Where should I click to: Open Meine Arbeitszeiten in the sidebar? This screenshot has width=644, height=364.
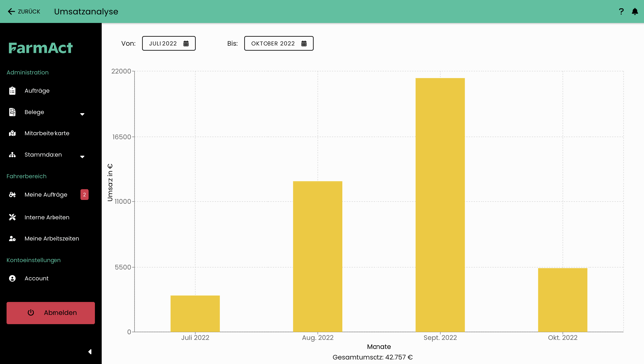pyautogui.click(x=51, y=239)
